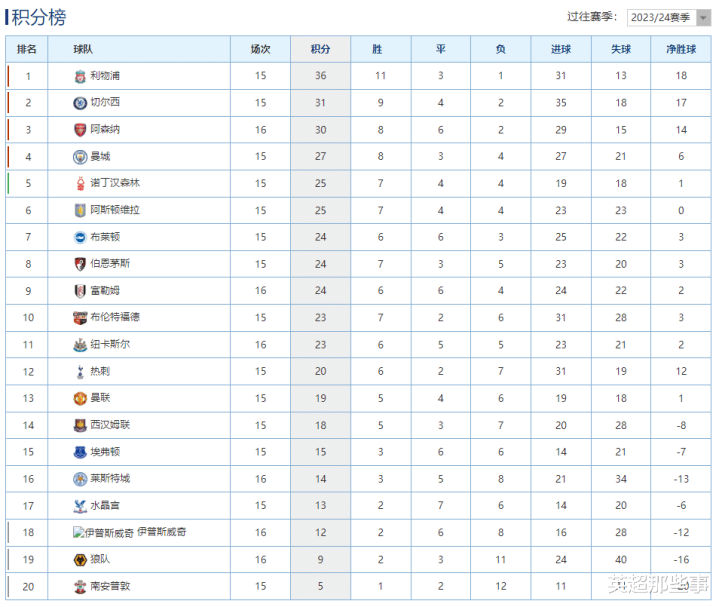Click the Nottingham Forest crest icon
Viewport: 719px width, 607px height.
(81, 183)
